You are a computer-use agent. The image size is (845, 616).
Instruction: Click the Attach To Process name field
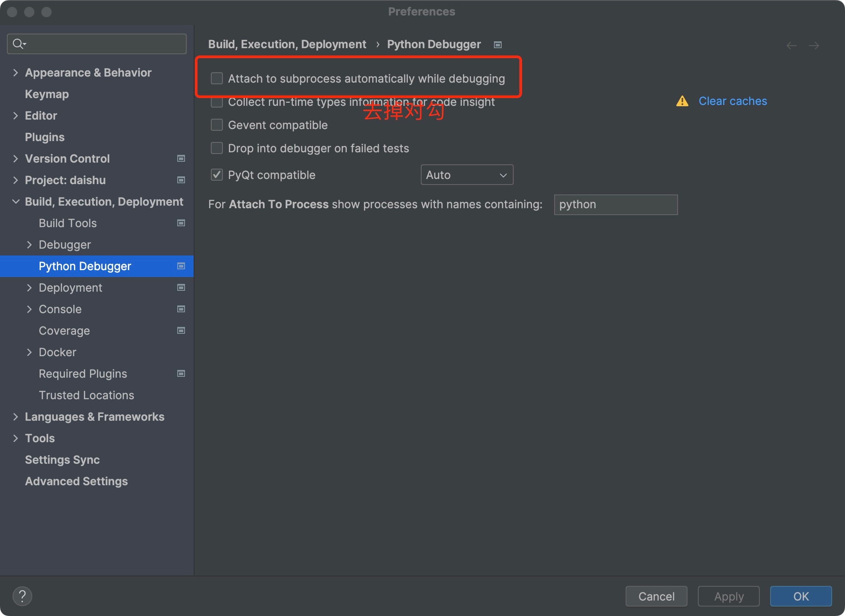click(x=616, y=204)
